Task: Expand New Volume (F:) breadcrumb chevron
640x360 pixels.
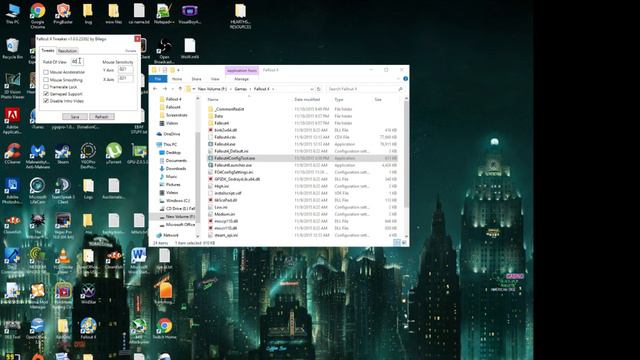Action: pyautogui.click(x=231, y=89)
